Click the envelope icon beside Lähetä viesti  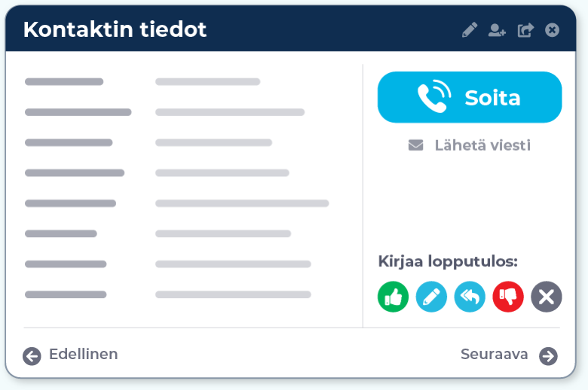coord(415,145)
